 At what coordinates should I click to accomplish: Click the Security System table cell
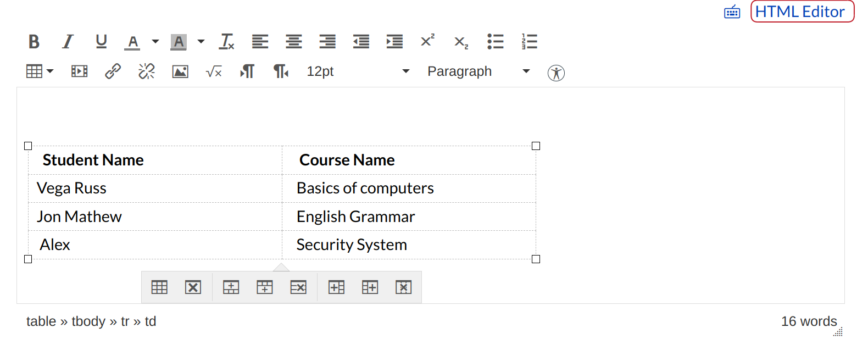click(352, 245)
